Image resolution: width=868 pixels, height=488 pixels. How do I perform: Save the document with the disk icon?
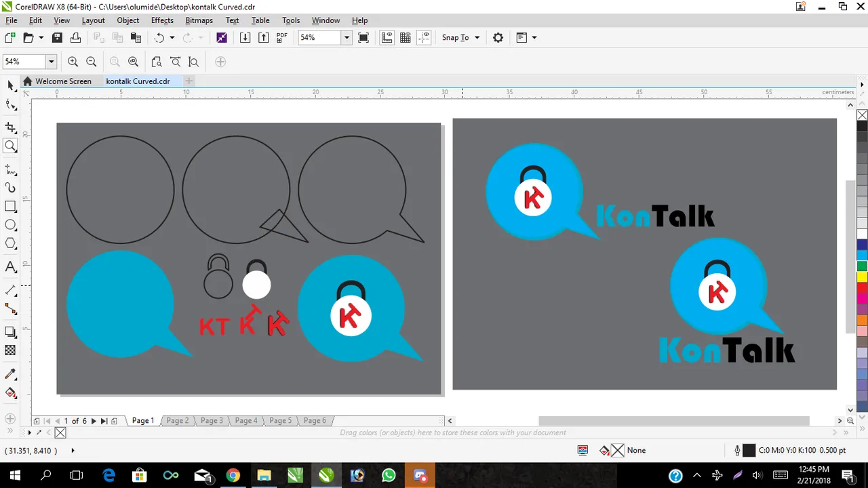pyautogui.click(x=57, y=38)
